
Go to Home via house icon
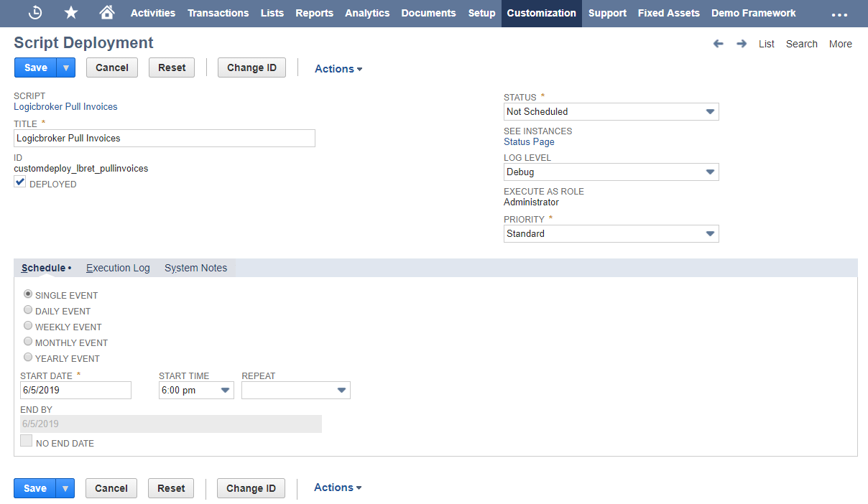(x=107, y=13)
